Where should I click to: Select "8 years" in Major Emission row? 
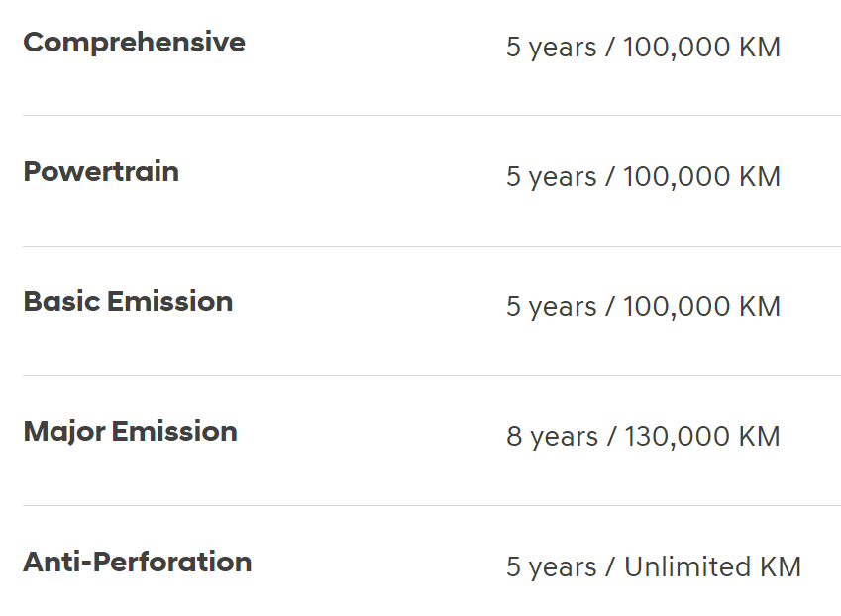(553, 437)
